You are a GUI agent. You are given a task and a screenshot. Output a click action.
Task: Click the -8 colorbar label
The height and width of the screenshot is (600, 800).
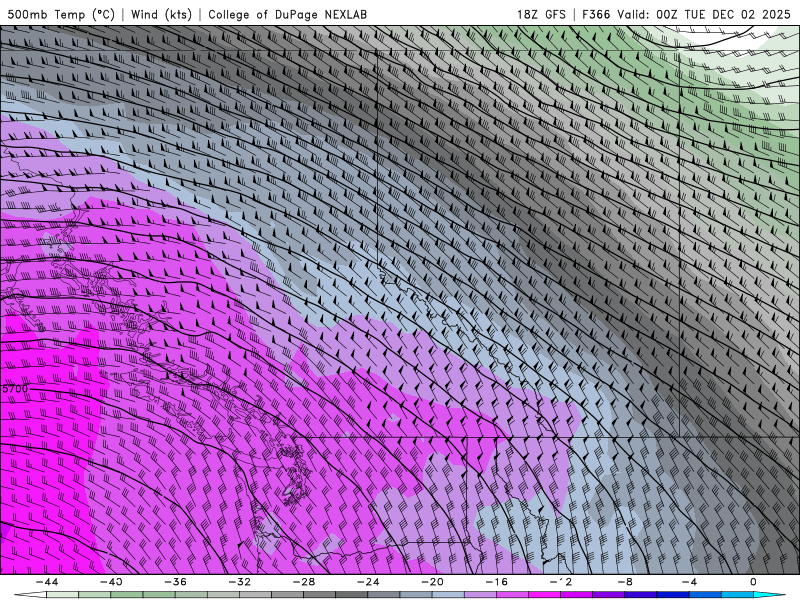(x=625, y=582)
